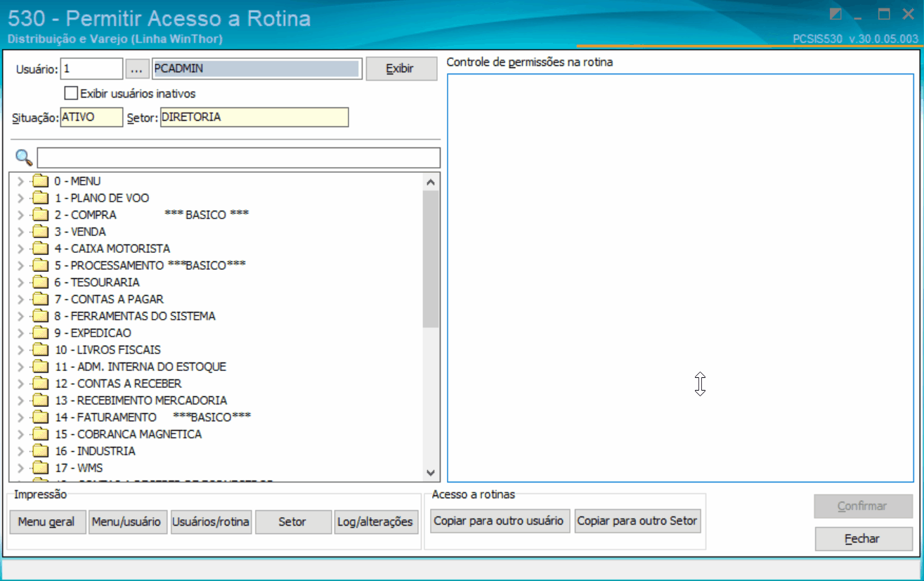Expand the 8 - FERRAMENTAS DO SISTEMA arrow
The image size is (924, 581).
[20, 316]
